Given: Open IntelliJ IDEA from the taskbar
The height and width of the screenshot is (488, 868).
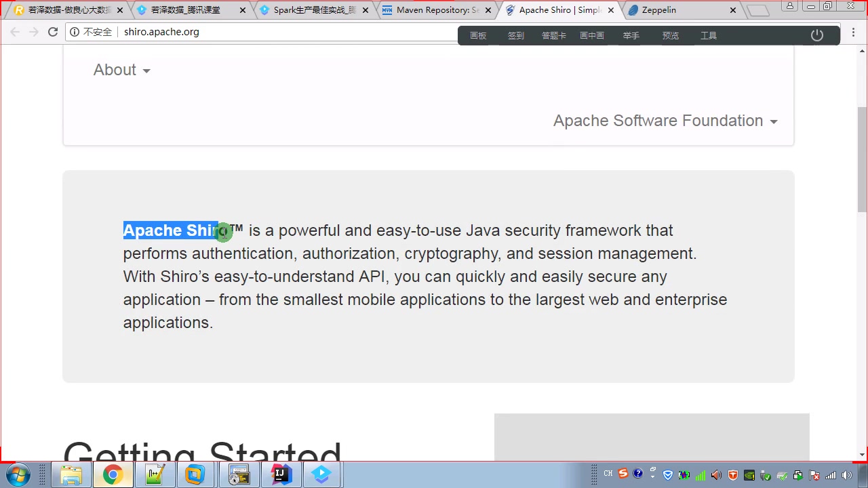Looking at the screenshot, I should 281,474.
